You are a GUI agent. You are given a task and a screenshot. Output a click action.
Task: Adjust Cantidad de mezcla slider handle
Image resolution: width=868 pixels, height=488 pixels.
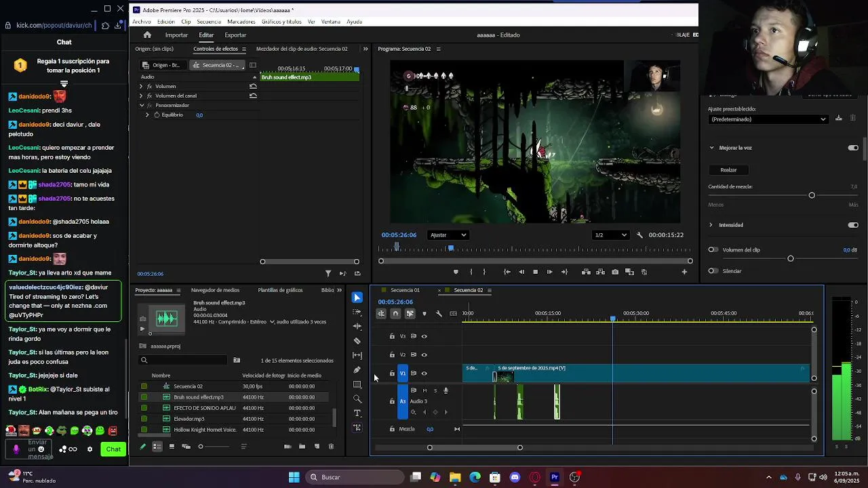click(x=812, y=195)
